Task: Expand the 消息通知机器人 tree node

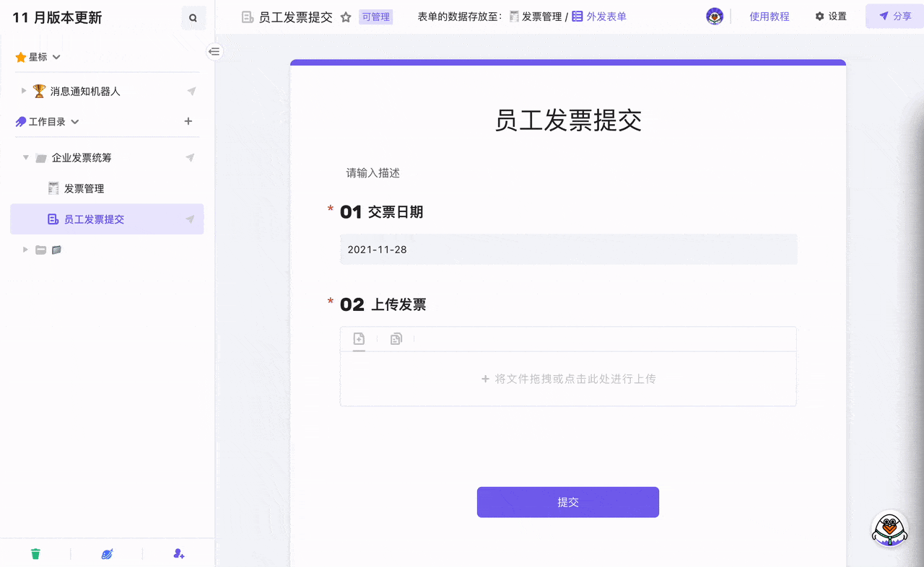Action: (x=24, y=91)
